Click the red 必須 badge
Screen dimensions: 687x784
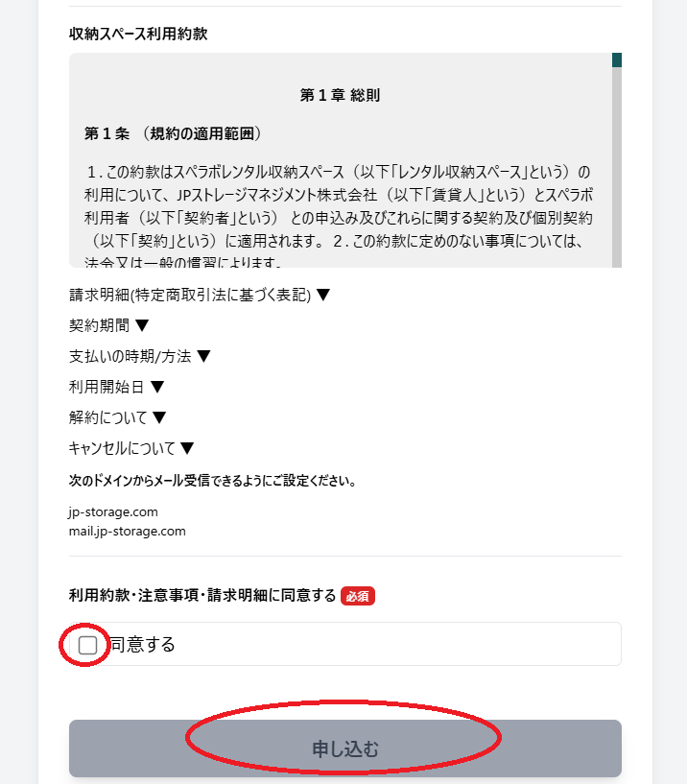coord(358,596)
